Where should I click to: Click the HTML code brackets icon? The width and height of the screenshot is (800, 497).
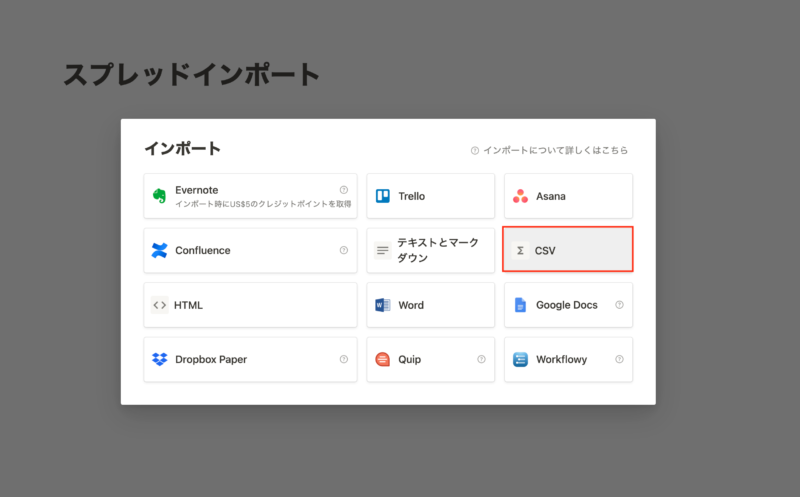click(160, 305)
